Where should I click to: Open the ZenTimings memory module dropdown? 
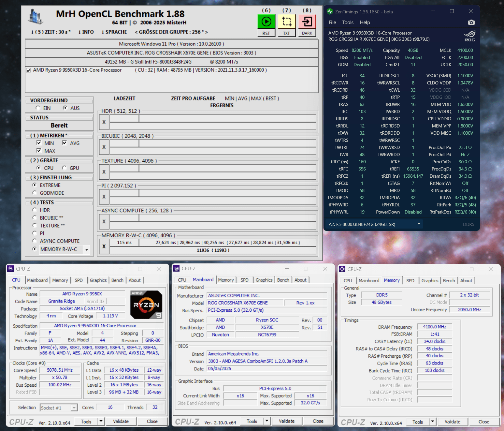click(374, 224)
